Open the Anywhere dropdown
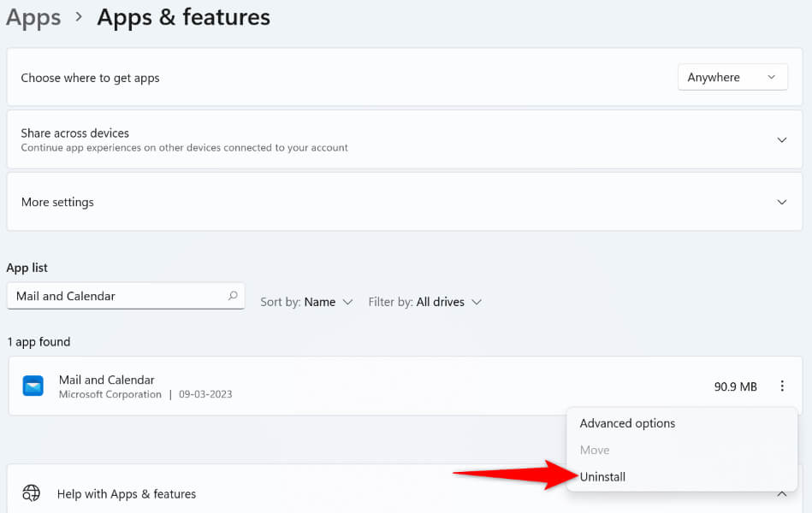 pyautogui.click(x=732, y=78)
